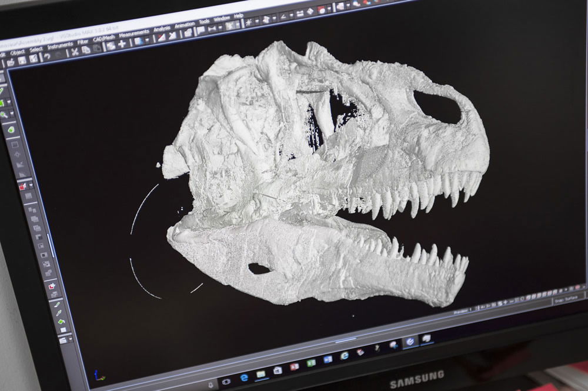
Task: Expand the dropdown beside the angle icon
Action: [292, 16]
